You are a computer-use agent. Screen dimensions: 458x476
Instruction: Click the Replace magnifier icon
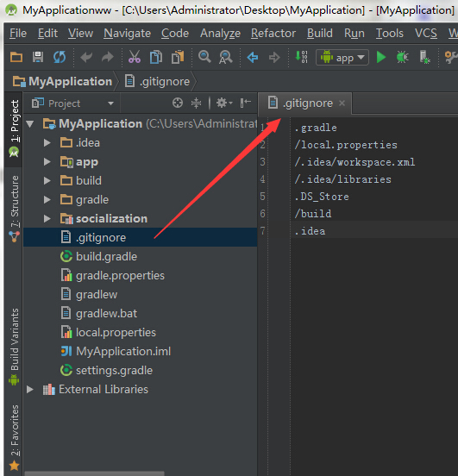226,58
